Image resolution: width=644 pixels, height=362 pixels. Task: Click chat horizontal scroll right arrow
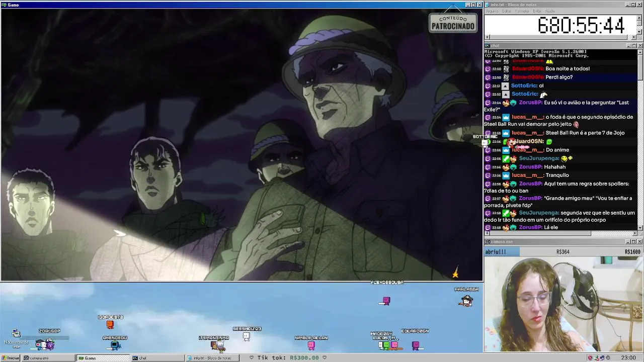pyautogui.click(x=634, y=233)
